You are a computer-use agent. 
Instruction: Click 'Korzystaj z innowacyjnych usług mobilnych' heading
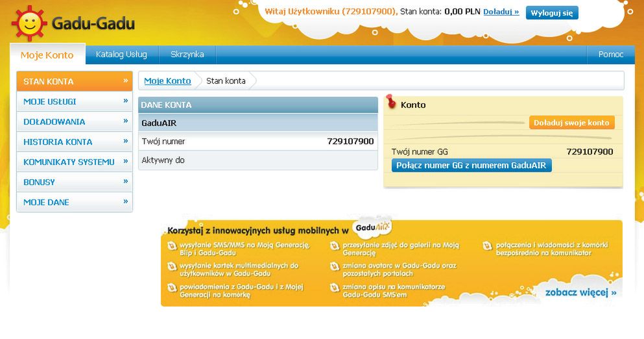coord(258,231)
